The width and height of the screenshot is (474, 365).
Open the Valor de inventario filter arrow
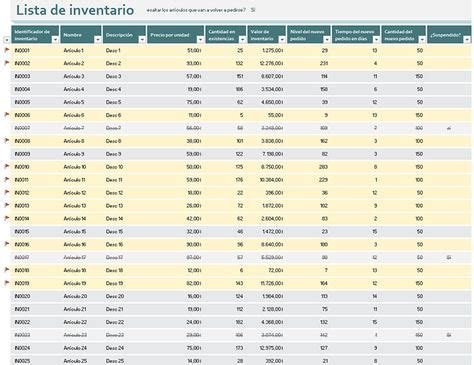282,40
